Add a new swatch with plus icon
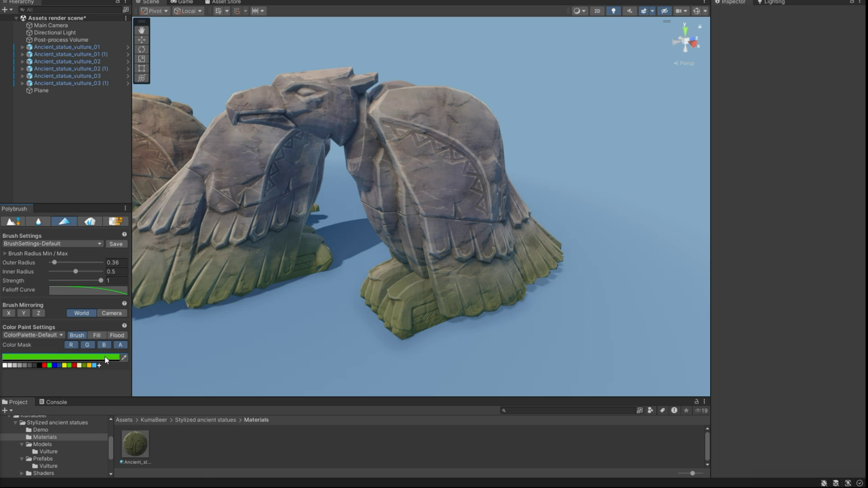Screen dimensions: 868x488 (x=99, y=365)
